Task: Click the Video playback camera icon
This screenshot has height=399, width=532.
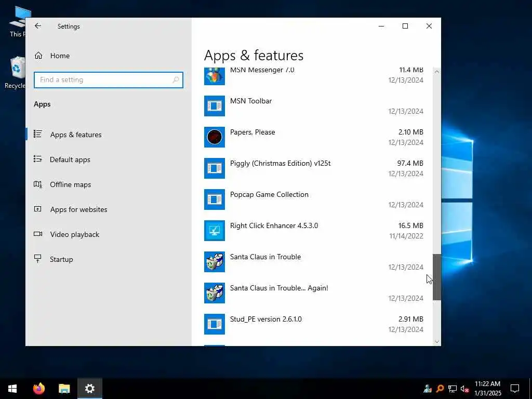Action: [x=37, y=234]
